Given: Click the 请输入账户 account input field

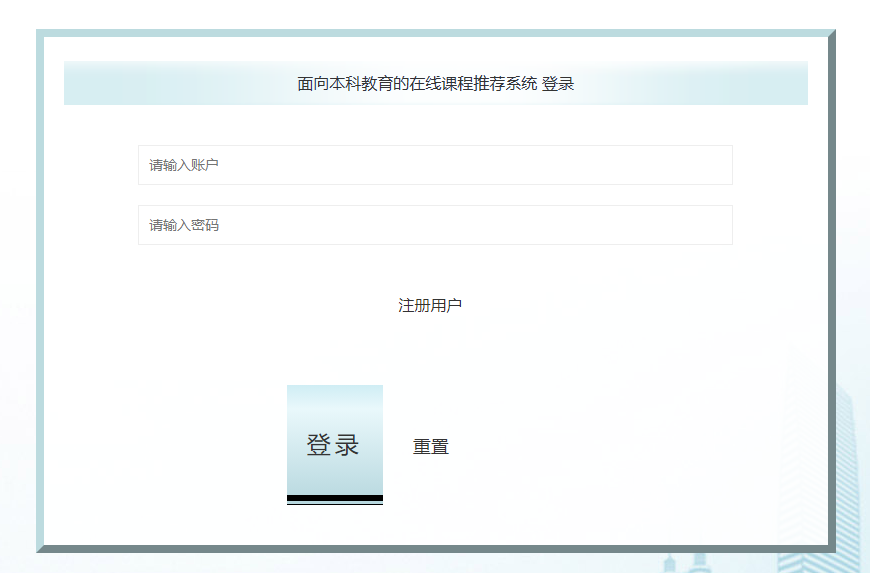Looking at the screenshot, I should [x=435, y=165].
